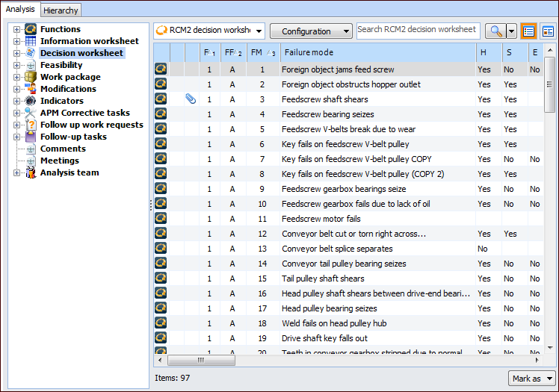Click the horizontal scrollbar right arrow
The height and width of the screenshot is (392, 559).
537,361
